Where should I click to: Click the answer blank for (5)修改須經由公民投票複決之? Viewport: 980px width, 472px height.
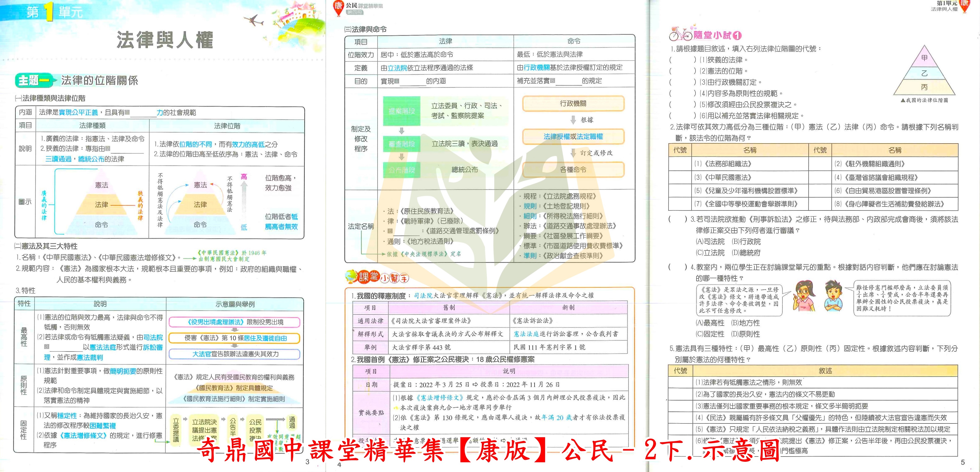click(683, 105)
